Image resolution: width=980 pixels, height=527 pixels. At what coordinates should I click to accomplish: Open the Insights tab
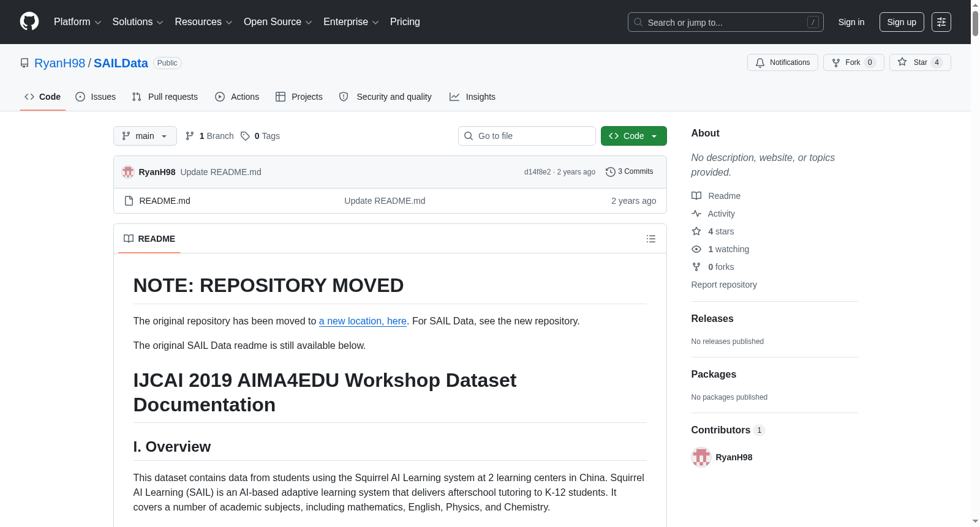click(472, 97)
